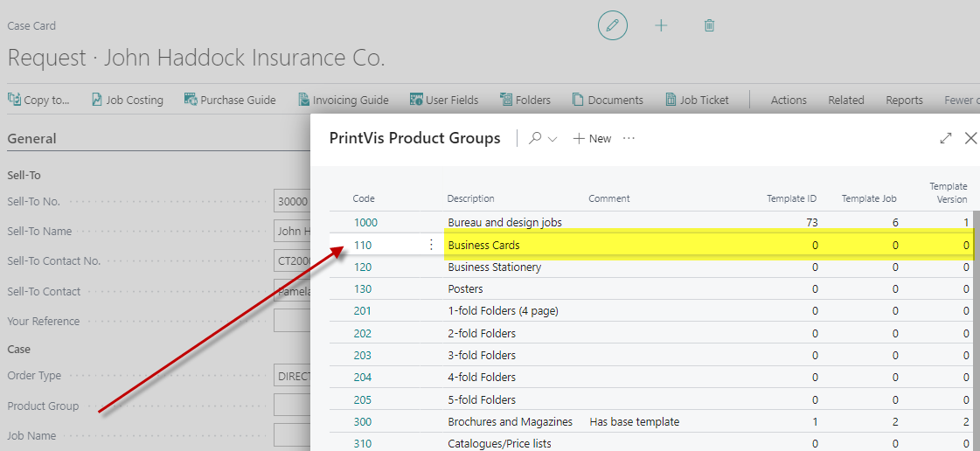Click the trash delete icon on Case Card
Viewport: 980px width, 451px height.
(x=709, y=25)
